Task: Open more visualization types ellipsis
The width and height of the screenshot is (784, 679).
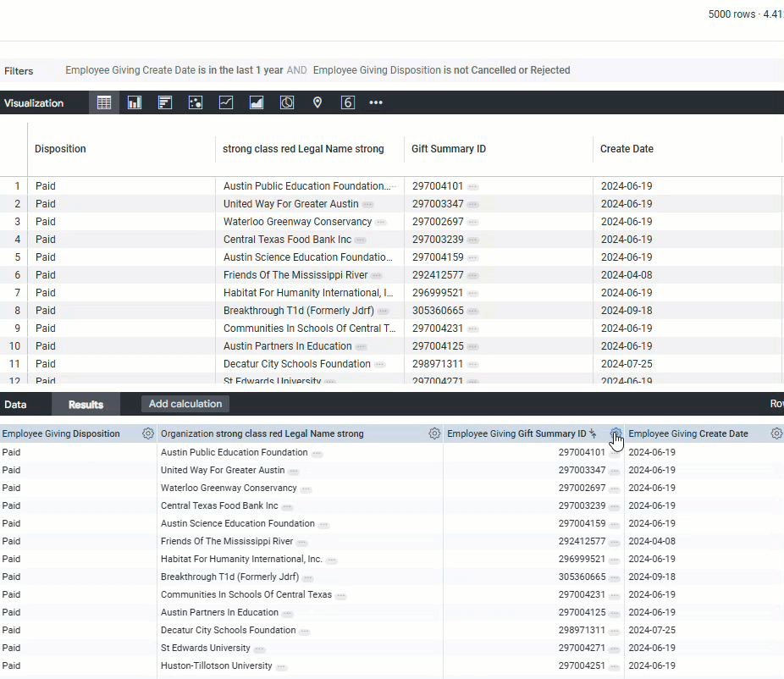Action: tap(376, 102)
